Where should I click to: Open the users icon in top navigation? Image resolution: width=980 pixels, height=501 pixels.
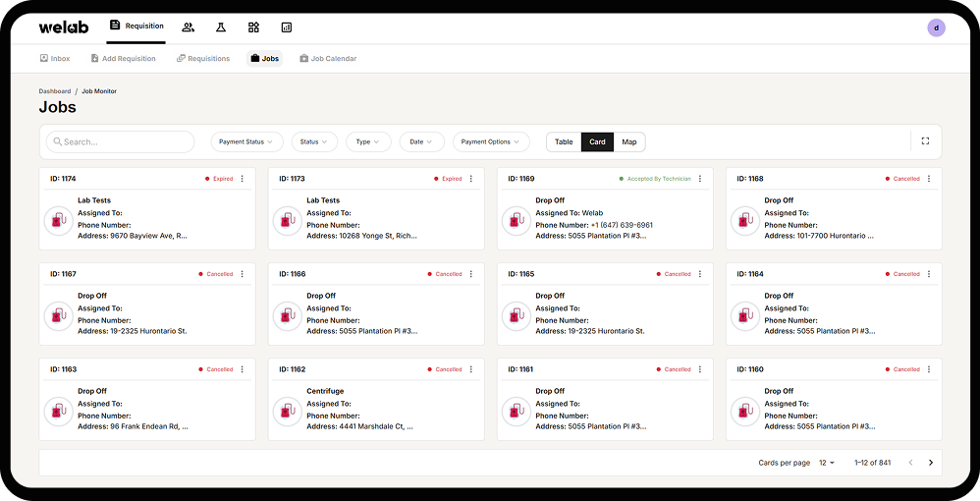(x=188, y=28)
